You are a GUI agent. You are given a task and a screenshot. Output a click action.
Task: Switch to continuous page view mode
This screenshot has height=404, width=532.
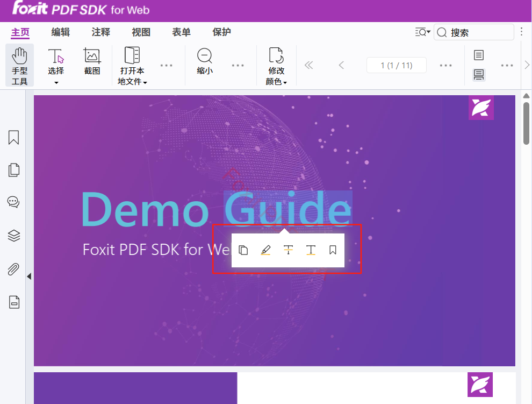click(x=479, y=75)
